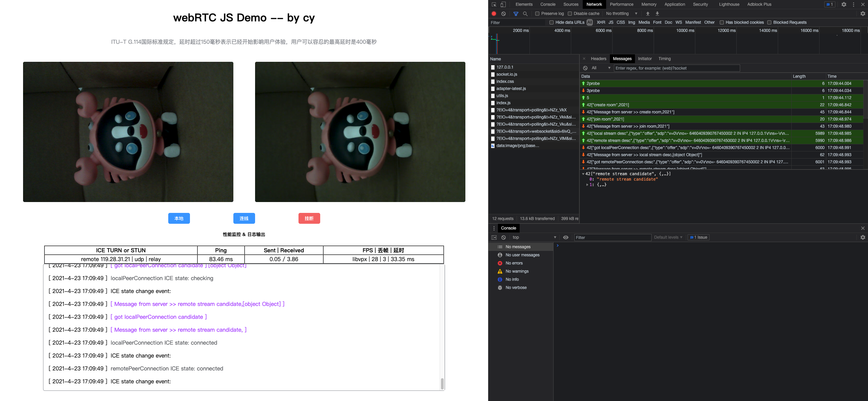Image resolution: width=868 pixels, height=401 pixels.
Task: Switch to the Performance tab
Action: (x=621, y=4)
